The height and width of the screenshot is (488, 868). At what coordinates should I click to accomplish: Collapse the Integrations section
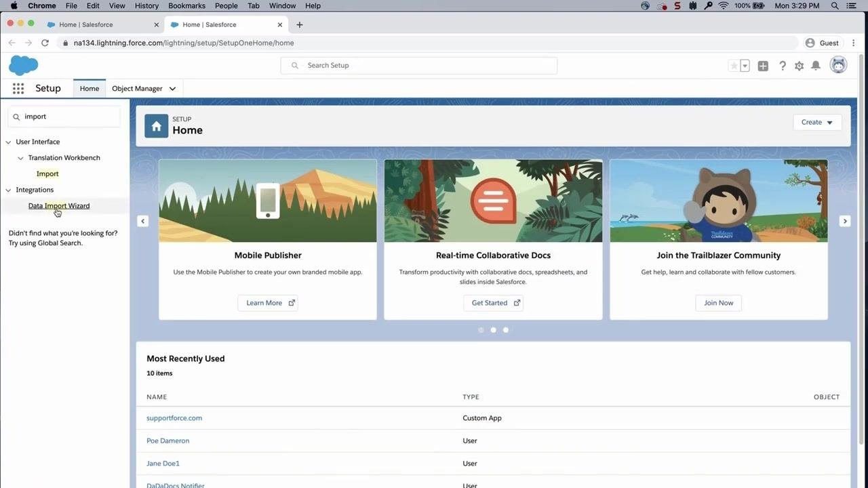pyautogui.click(x=9, y=190)
